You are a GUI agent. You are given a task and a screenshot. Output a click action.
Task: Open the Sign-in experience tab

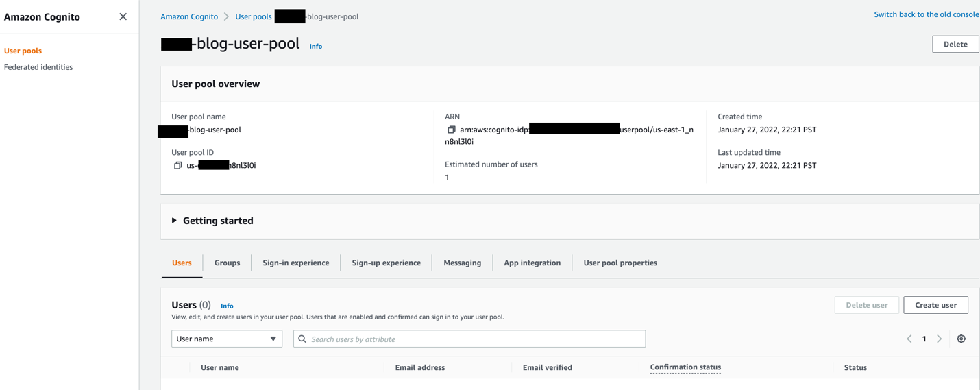pyautogui.click(x=295, y=263)
